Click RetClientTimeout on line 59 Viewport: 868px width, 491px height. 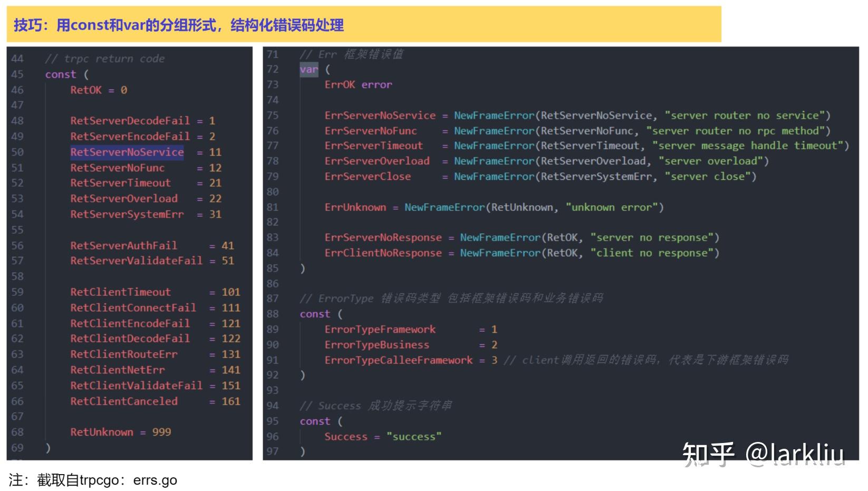pyautogui.click(x=120, y=292)
